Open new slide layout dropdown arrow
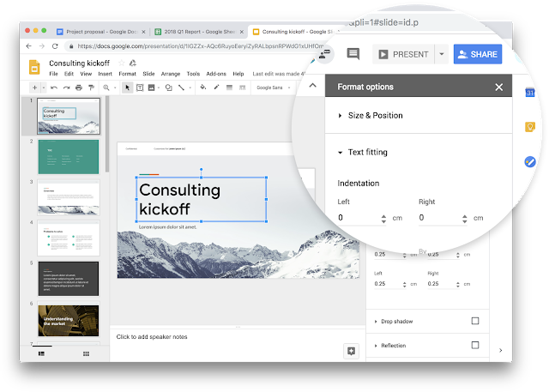The image size is (549, 392). (44, 87)
